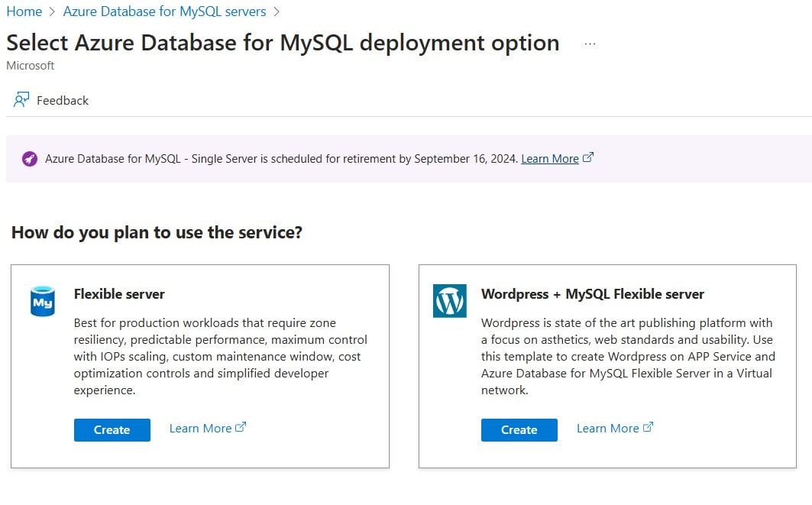Click the Wordpress description paragraph
Image resolution: width=812 pixels, height=505 pixels.
[x=628, y=356]
